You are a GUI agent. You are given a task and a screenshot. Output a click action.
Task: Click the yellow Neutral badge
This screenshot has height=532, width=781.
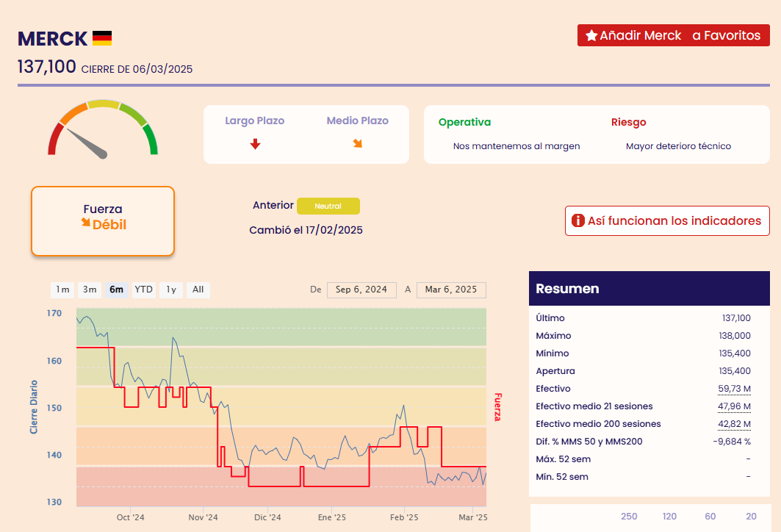(328, 206)
